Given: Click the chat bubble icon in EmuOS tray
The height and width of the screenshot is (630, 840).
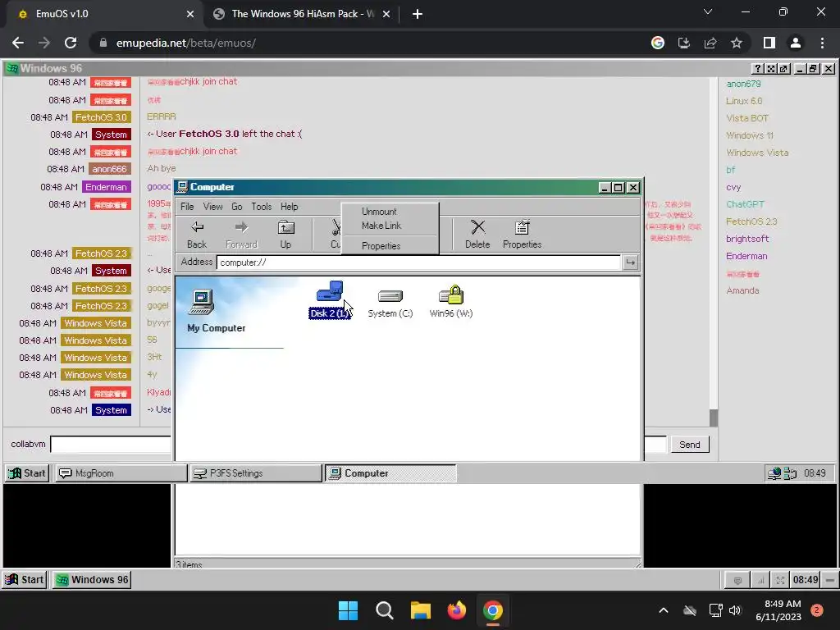Looking at the screenshot, I should pos(737,580).
